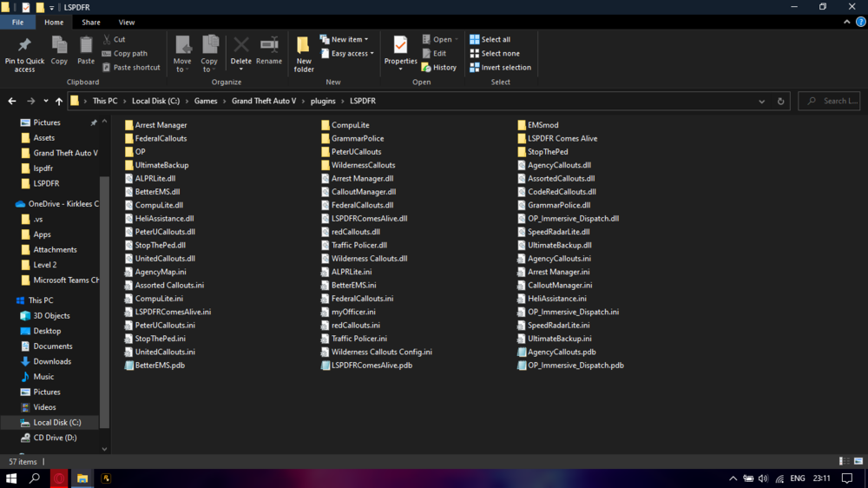The width and height of the screenshot is (868, 488).
Task: Select OneDrive - Kirklees in navigation pane
Action: [x=56, y=204]
